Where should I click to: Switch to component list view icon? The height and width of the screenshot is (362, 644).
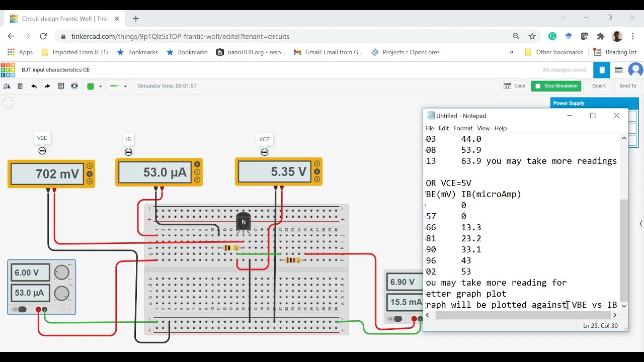pyautogui.click(x=619, y=70)
